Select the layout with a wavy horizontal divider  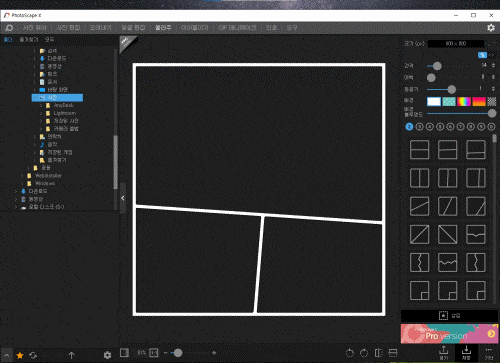click(x=448, y=263)
